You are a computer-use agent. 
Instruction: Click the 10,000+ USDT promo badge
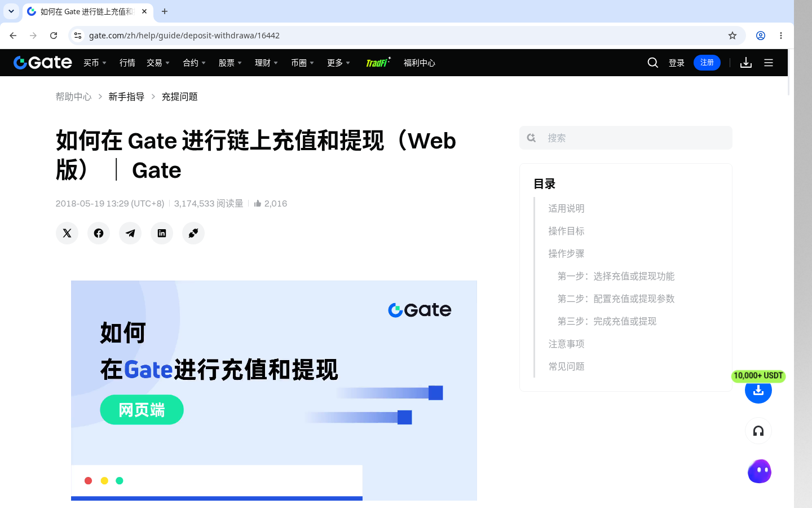[758, 376]
